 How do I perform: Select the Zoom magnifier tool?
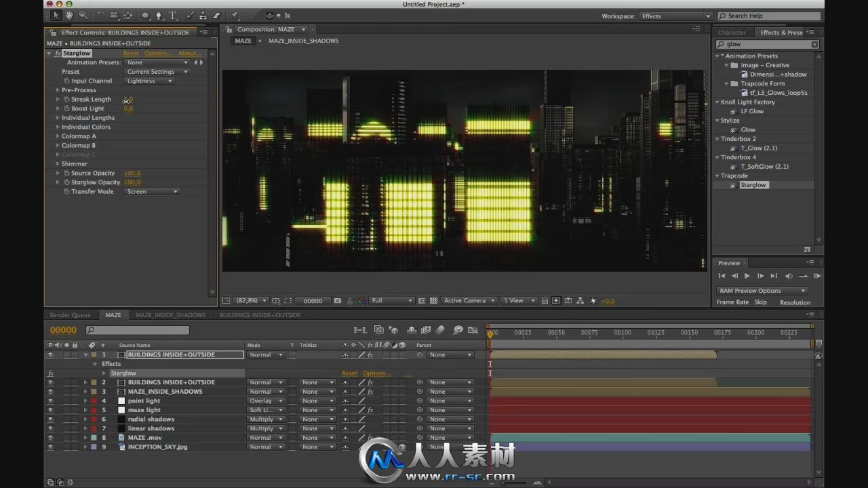pos(83,15)
